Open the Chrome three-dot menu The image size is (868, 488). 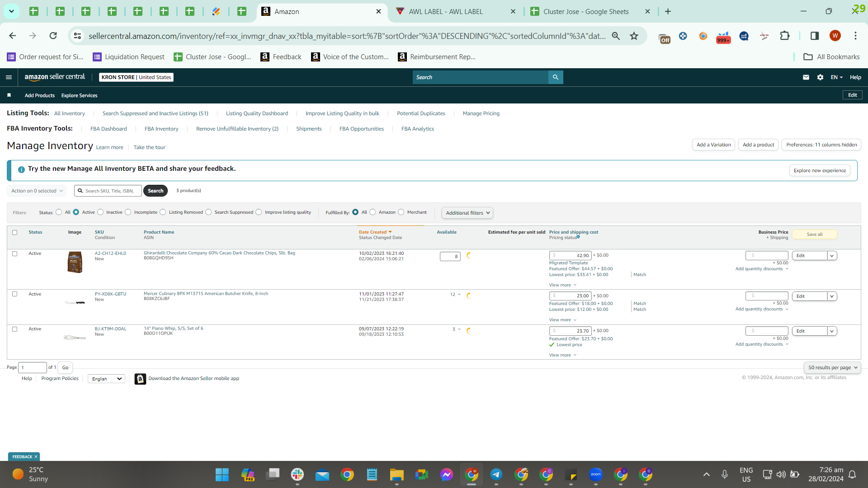point(855,36)
